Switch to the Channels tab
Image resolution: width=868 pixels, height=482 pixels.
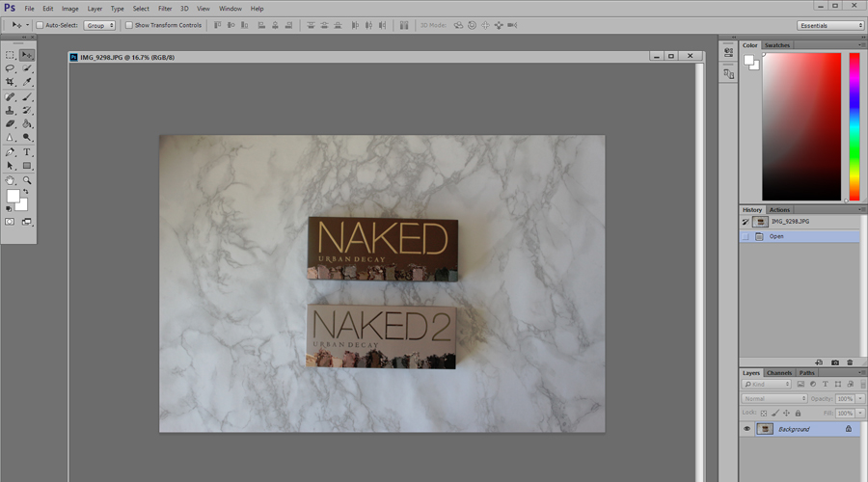point(779,373)
